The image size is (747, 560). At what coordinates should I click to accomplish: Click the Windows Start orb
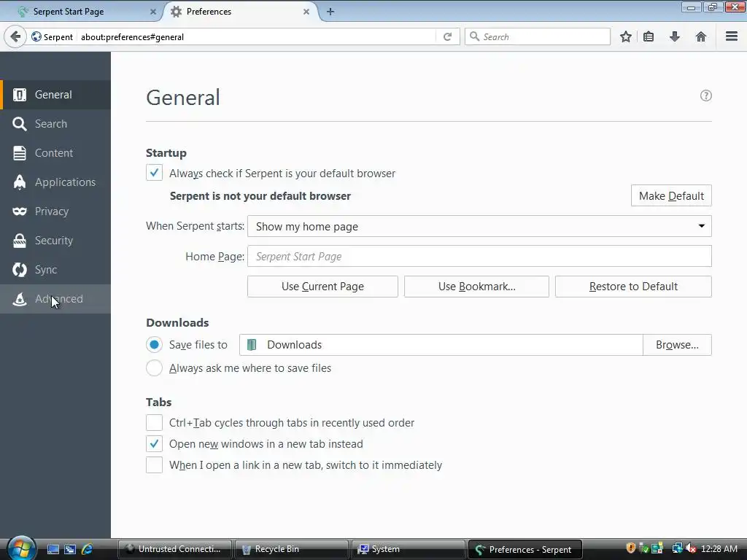point(21,548)
